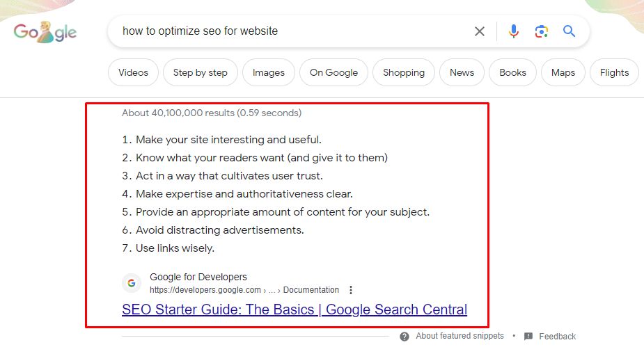Open the three-dot menu beside Documentation
Viewport: 644px width, 354px height.
351,290
